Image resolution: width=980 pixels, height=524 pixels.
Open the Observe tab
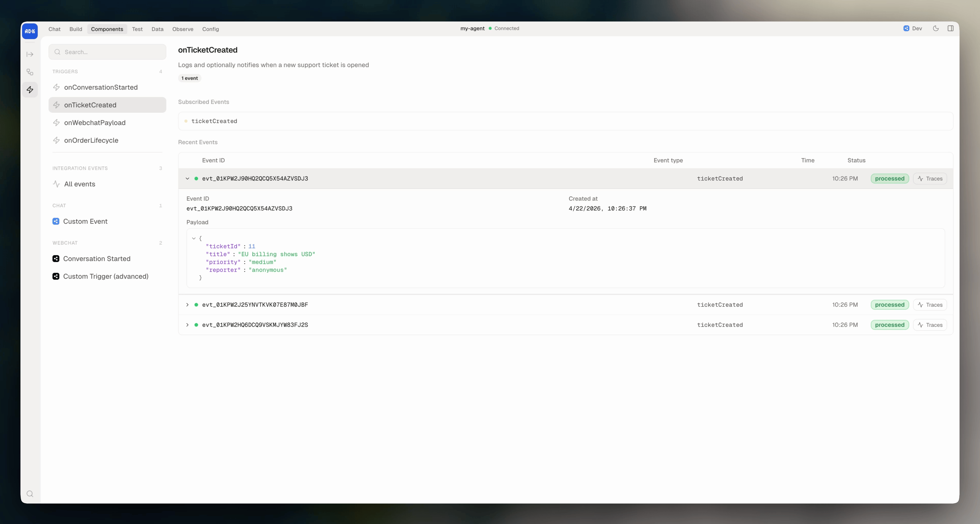(x=183, y=29)
